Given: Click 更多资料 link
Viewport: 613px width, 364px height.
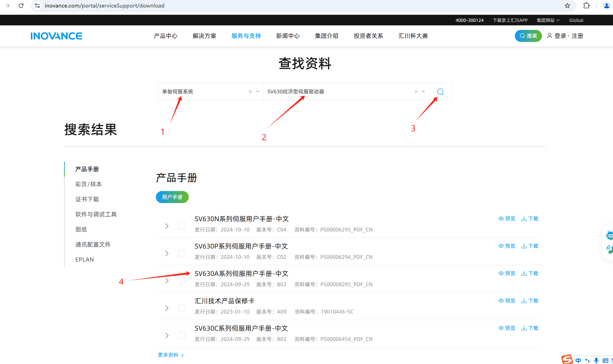Looking at the screenshot, I should click(171, 355).
